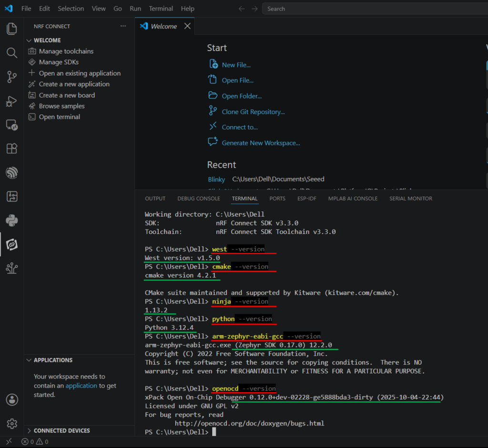
Task: Click Manage SDKs
Action: point(59,62)
